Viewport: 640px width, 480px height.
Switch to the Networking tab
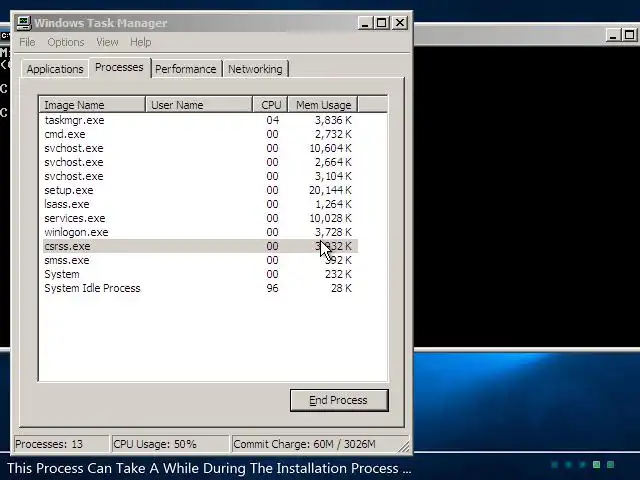point(255,69)
